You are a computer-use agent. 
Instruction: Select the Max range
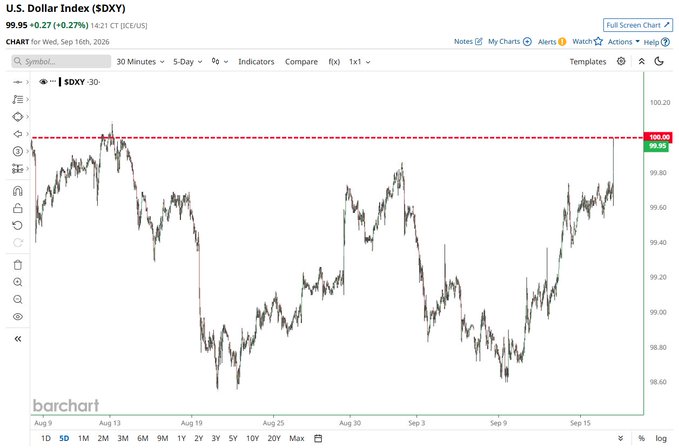point(297,438)
